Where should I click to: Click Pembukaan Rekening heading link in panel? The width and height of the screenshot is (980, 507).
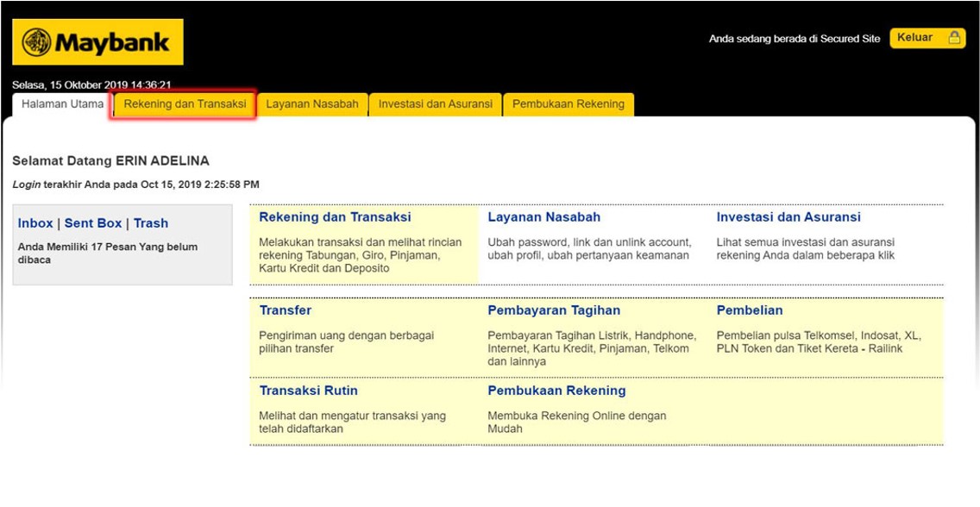click(x=556, y=391)
